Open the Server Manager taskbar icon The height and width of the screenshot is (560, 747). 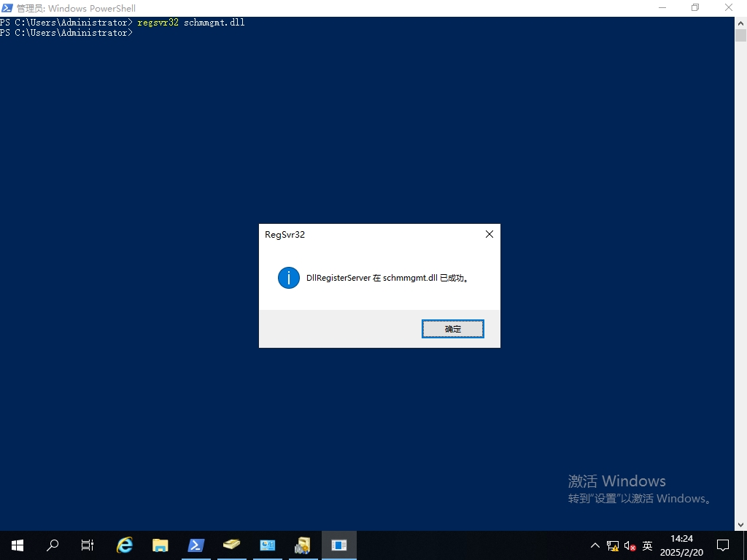click(267, 545)
